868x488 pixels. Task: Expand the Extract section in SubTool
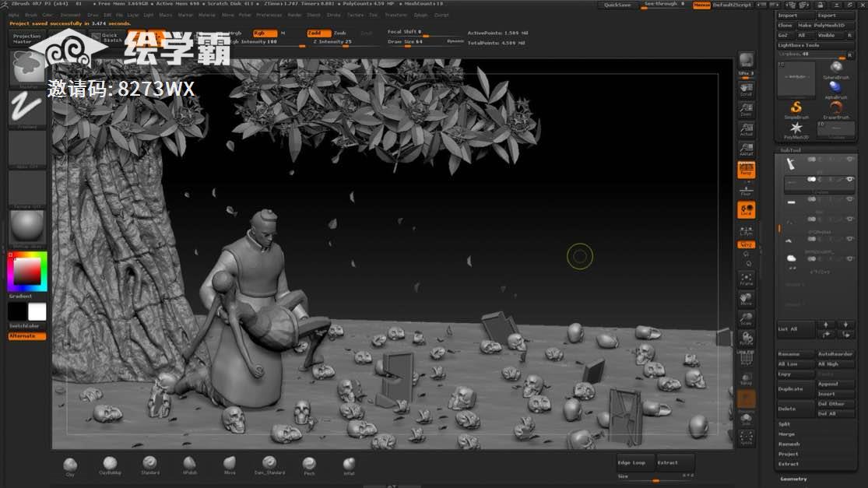[789, 464]
